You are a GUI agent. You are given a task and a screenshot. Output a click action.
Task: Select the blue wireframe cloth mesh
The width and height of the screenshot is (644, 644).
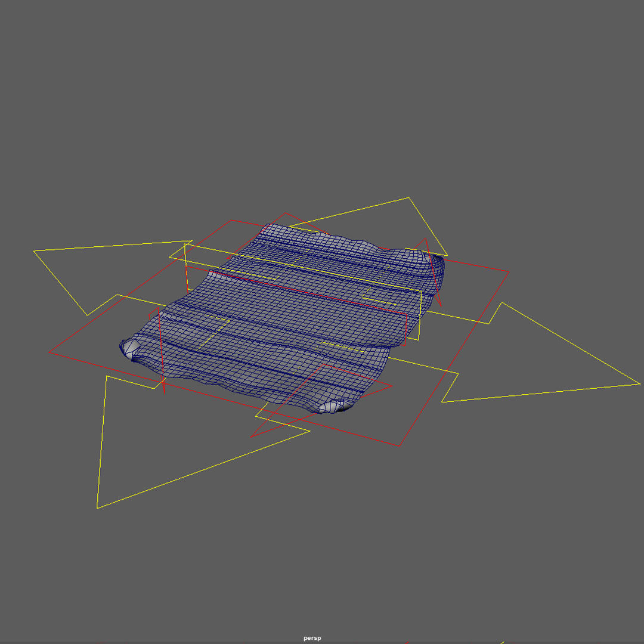[282, 318]
